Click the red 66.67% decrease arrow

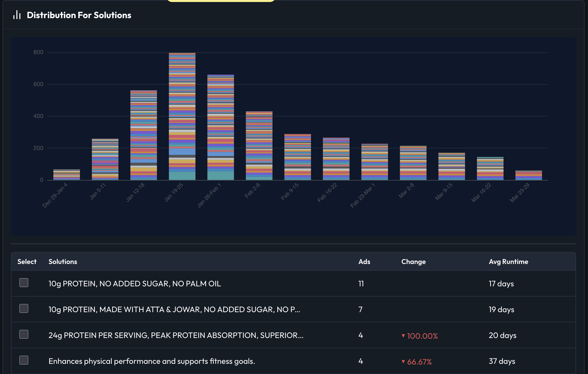coord(403,362)
